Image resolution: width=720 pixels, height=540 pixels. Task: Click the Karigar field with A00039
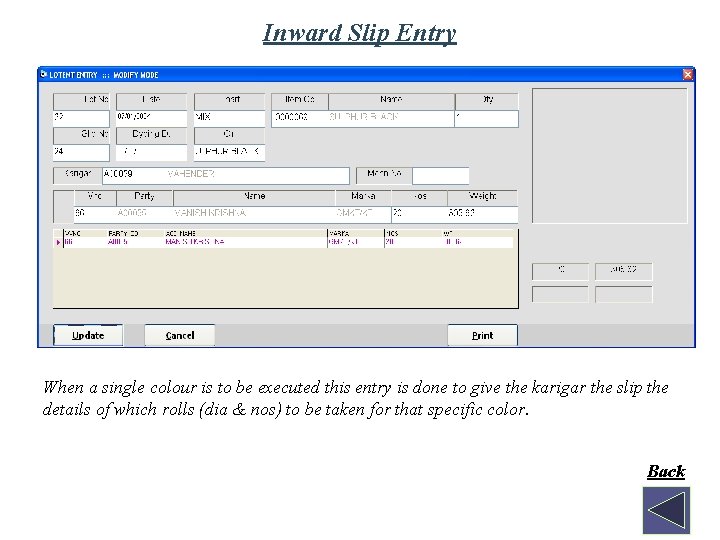click(x=225, y=175)
